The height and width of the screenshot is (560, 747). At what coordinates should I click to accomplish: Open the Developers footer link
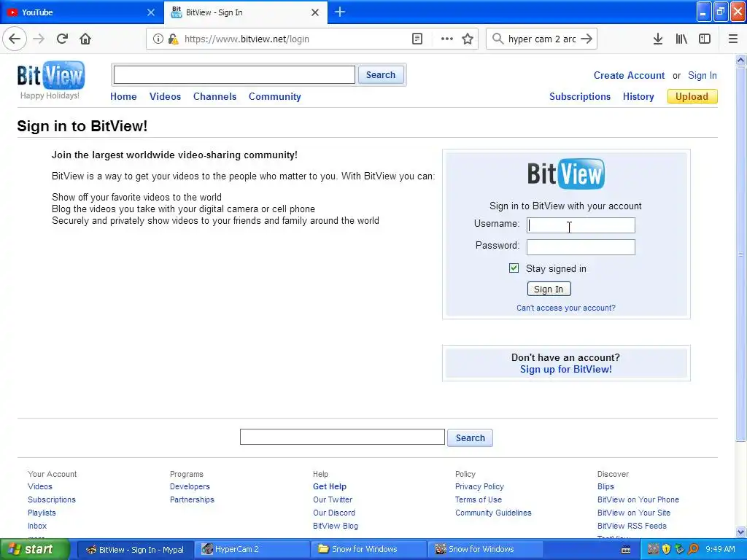click(190, 486)
